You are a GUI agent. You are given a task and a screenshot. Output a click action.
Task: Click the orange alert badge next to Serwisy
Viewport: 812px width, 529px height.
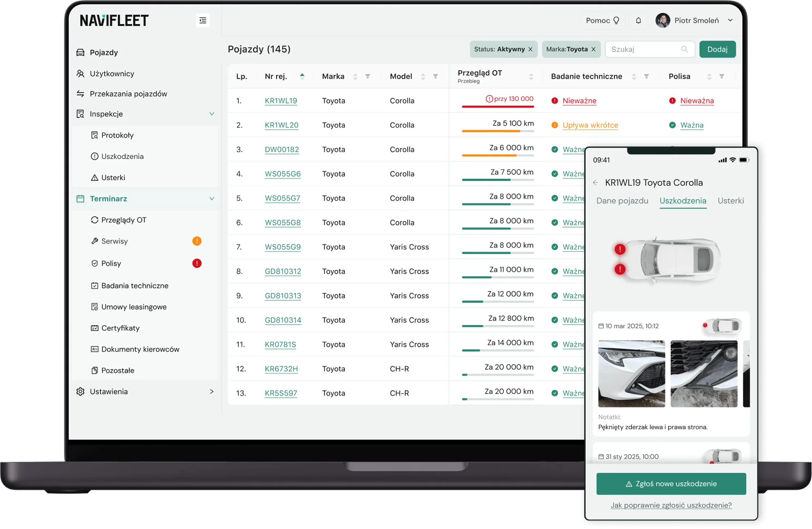point(197,241)
